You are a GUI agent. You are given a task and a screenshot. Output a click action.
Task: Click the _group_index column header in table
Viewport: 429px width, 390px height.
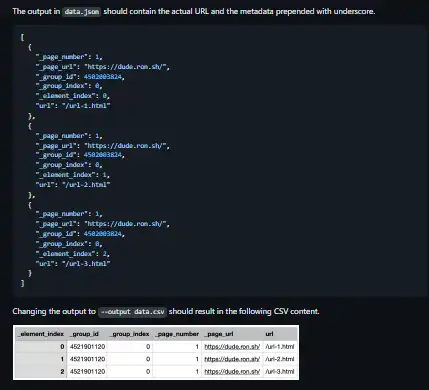(x=129, y=334)
